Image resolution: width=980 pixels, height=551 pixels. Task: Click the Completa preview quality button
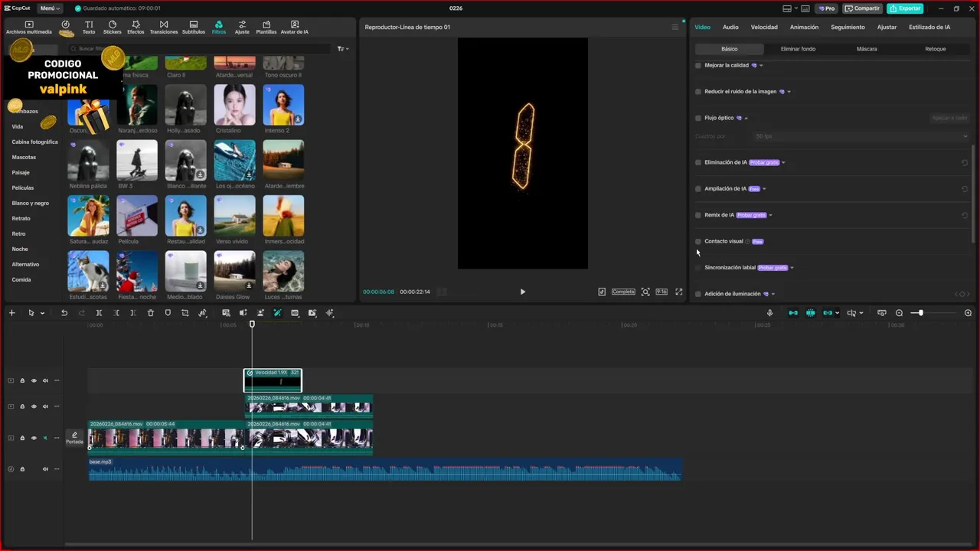(x=623, y=292)
